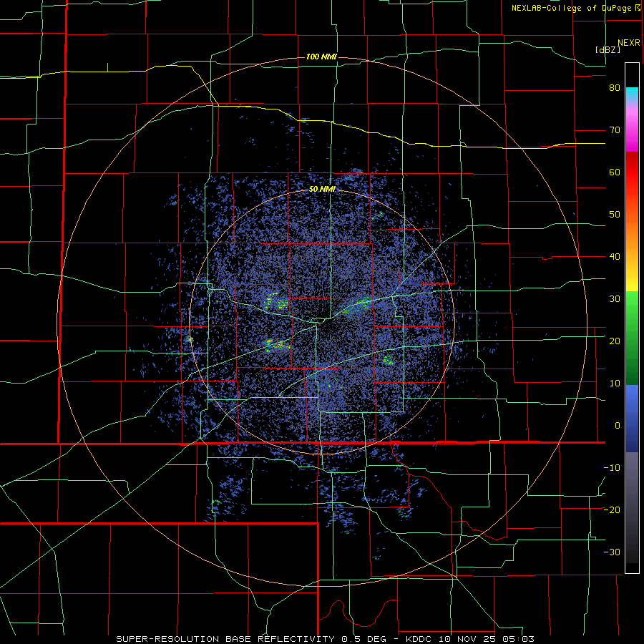
Task: Click the 100 NMI range ring label
Action: point(321,57)
